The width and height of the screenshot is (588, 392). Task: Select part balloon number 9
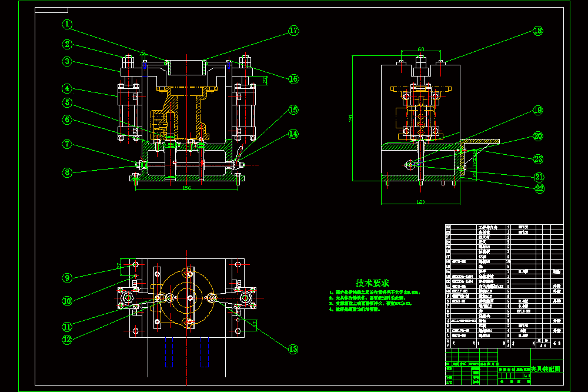pos(67,278)
